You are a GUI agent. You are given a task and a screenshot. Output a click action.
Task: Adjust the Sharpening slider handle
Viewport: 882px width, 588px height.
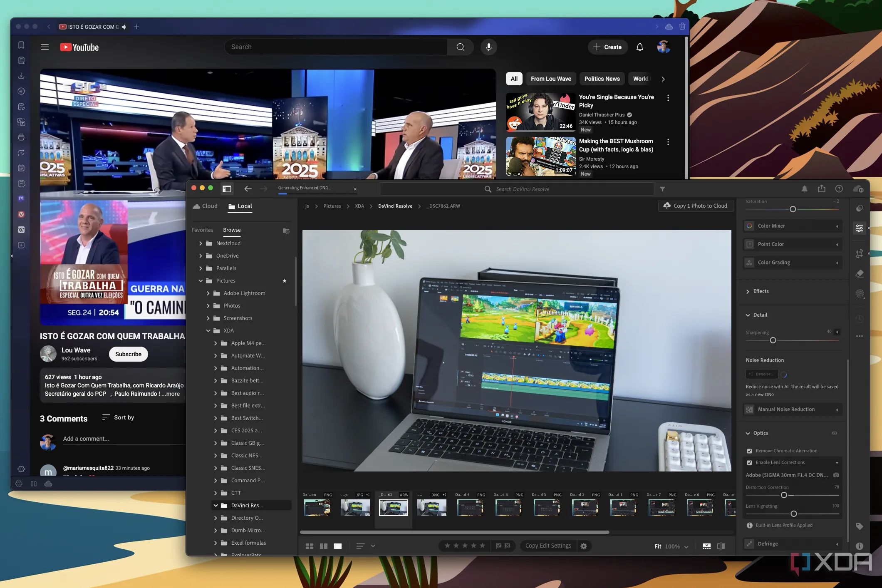(773, 340)
